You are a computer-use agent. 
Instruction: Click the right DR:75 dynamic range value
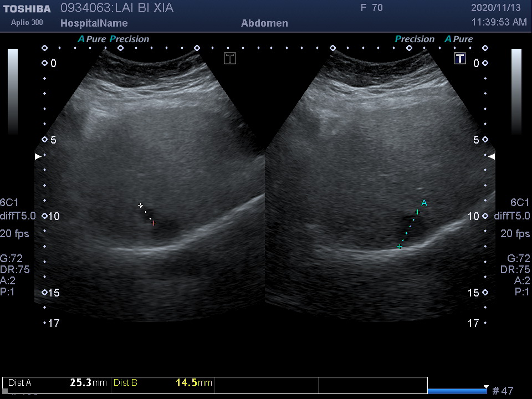(x=515, y=270)
